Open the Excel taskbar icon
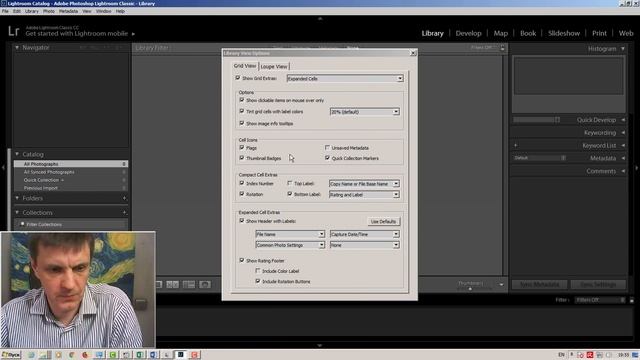 (x=140, y=355)
